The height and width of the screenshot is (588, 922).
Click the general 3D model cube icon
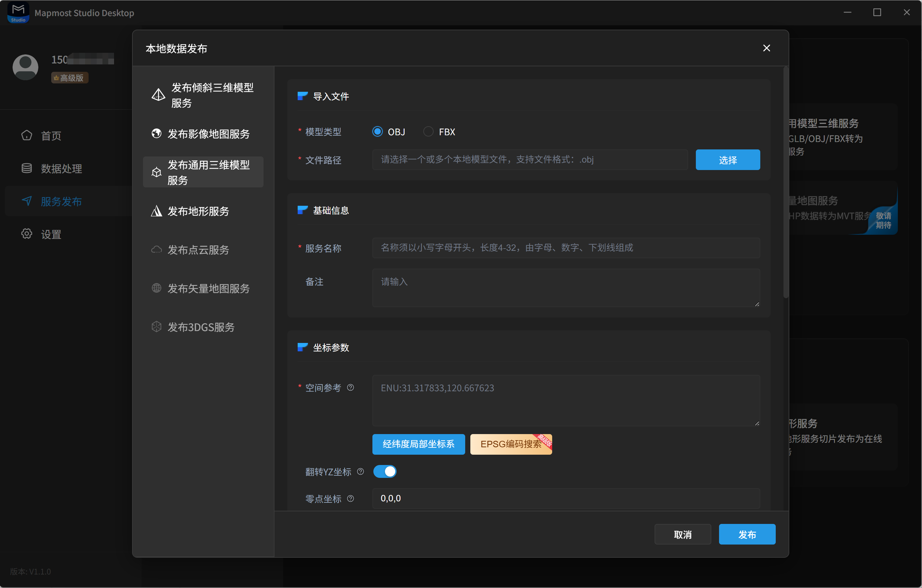156,172
